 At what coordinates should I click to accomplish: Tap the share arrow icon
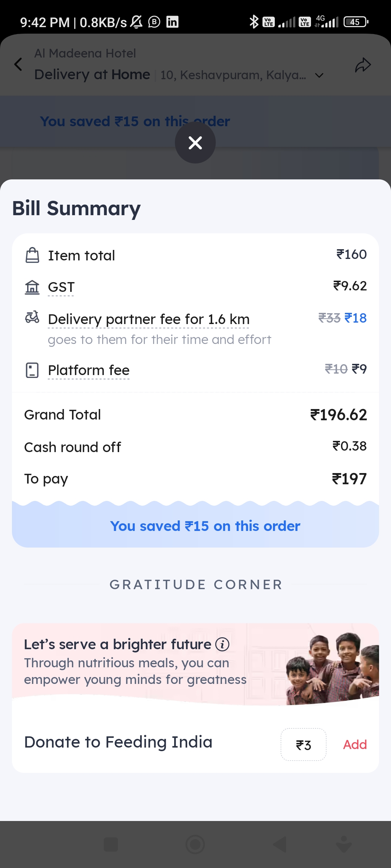click(x=363, y=65)
